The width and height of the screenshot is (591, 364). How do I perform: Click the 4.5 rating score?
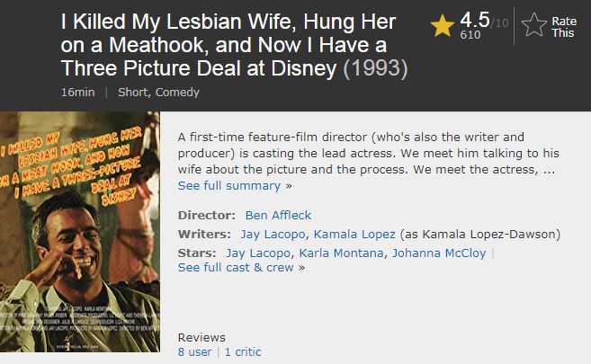[x=473, y=19]
